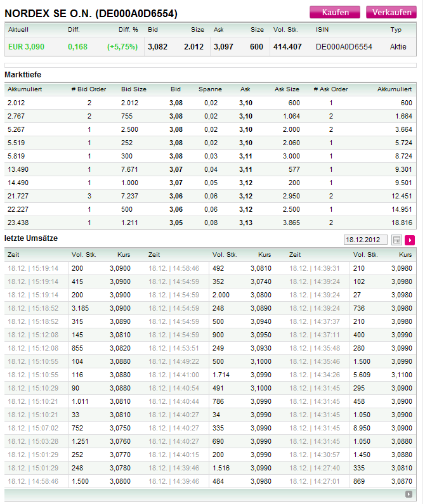The image size is (425, 504).
Task: Click the percentage change (+5,75%)
Action: tap(122, 47)
